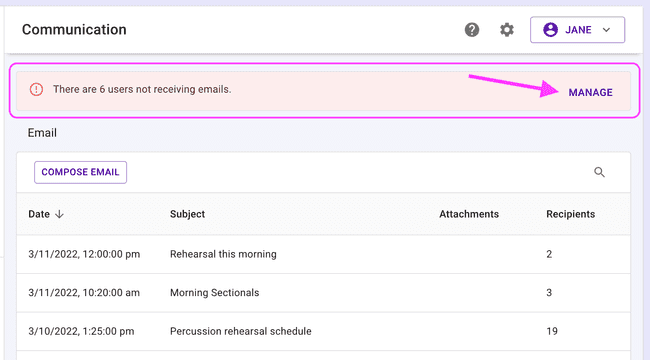Expand the JANE account dropdown chevron
The height and width of the screenshot is (360, 650).
[x=606, y=30]
